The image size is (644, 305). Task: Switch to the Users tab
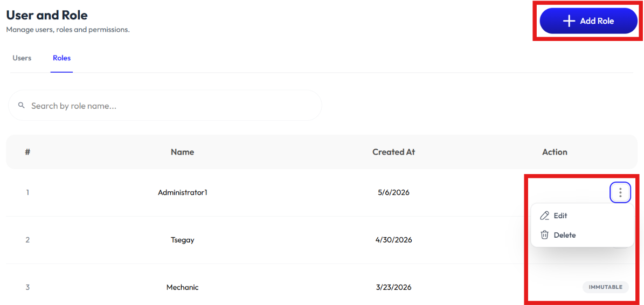22,58
